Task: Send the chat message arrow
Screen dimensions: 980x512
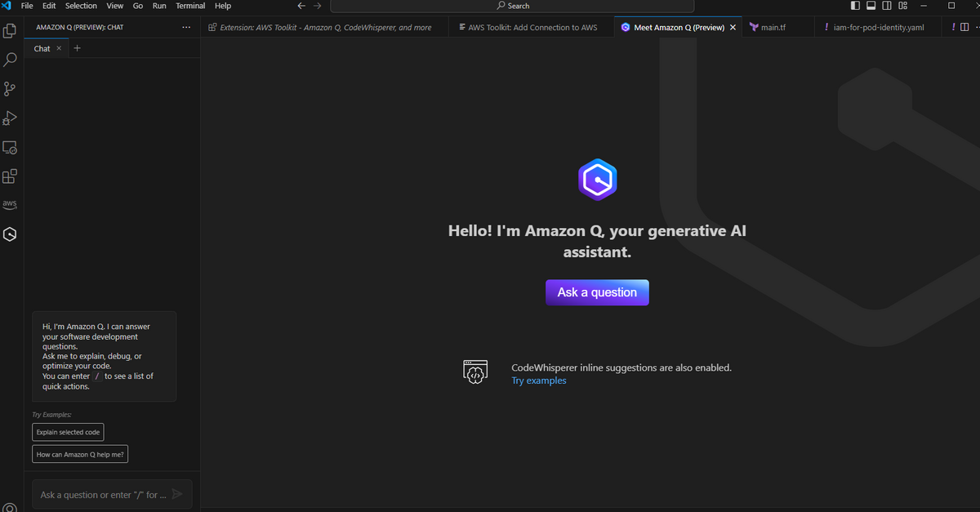Action: [178, 494]
